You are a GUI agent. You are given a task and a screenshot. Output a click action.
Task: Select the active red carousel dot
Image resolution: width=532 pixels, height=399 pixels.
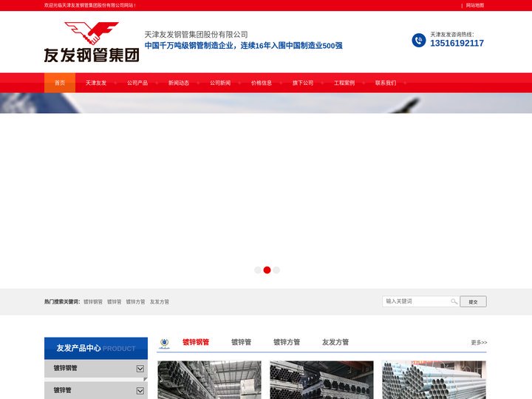pos(267,270)
